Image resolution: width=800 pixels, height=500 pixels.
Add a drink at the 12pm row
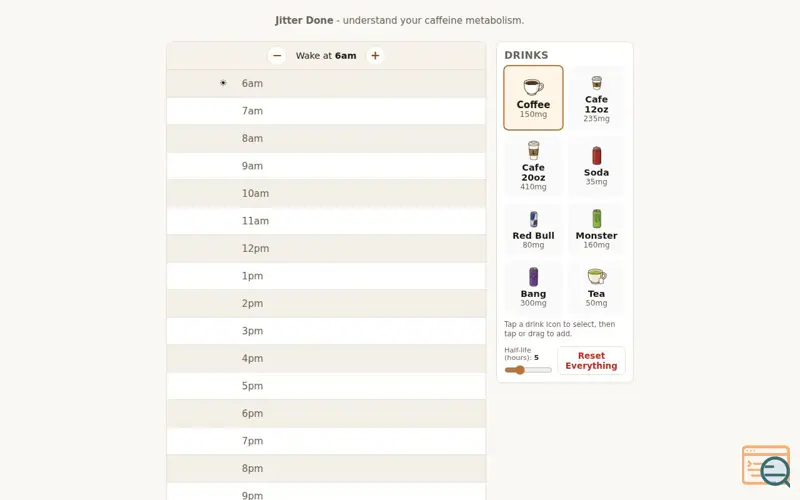326,248
